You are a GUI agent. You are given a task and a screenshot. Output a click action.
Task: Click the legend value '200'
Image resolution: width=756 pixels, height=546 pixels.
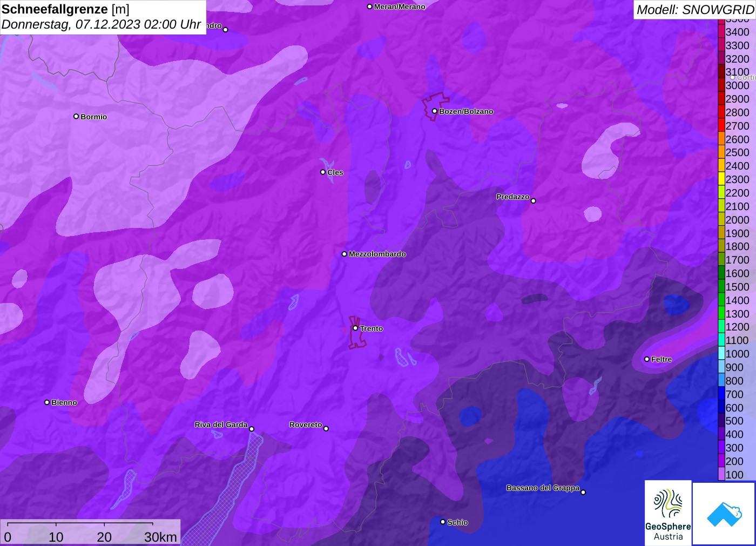click(734, 461)
